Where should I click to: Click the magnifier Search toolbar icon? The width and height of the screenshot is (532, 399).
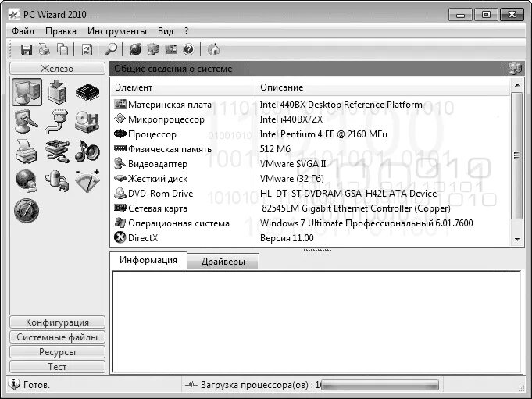click(x=111, y=49)
